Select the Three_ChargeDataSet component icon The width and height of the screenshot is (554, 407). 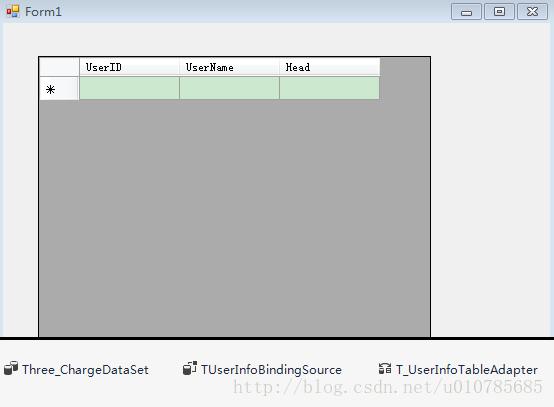click(11, 368)
